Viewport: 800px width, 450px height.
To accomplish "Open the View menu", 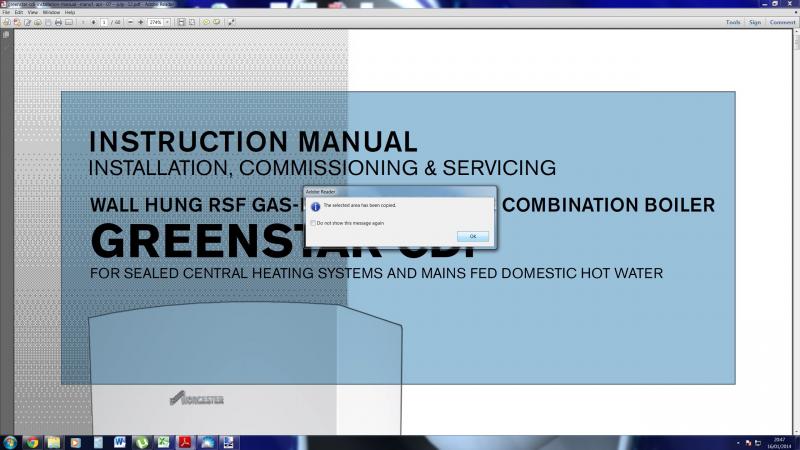I will (x=32, y=12).
